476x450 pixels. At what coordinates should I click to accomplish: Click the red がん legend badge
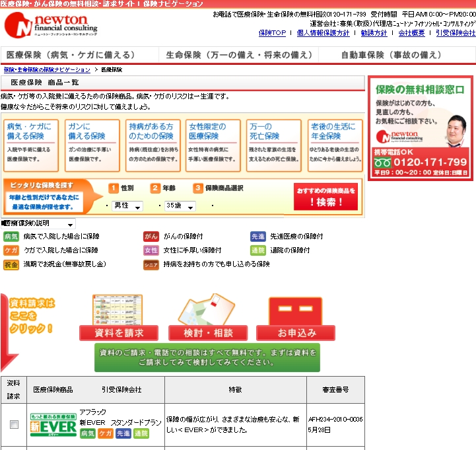(x=151, y=237)
